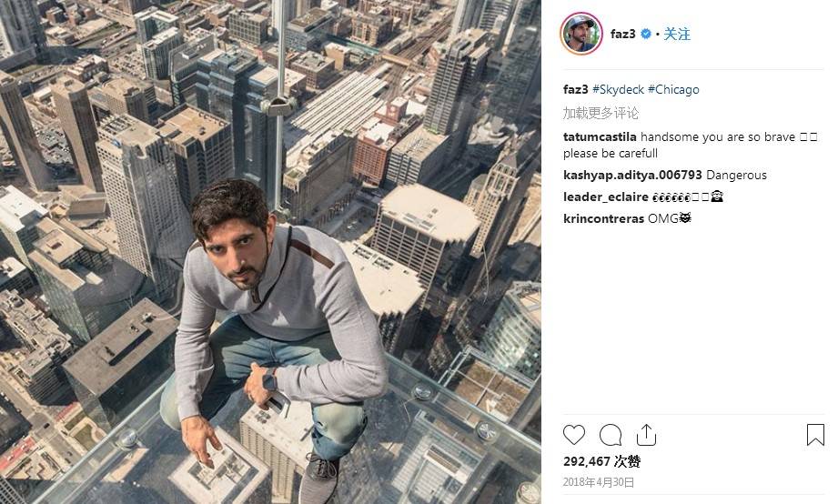838x504 pixels.
Task: Click the cat emoji after OMG comment
Action: (x=685, y=218)
